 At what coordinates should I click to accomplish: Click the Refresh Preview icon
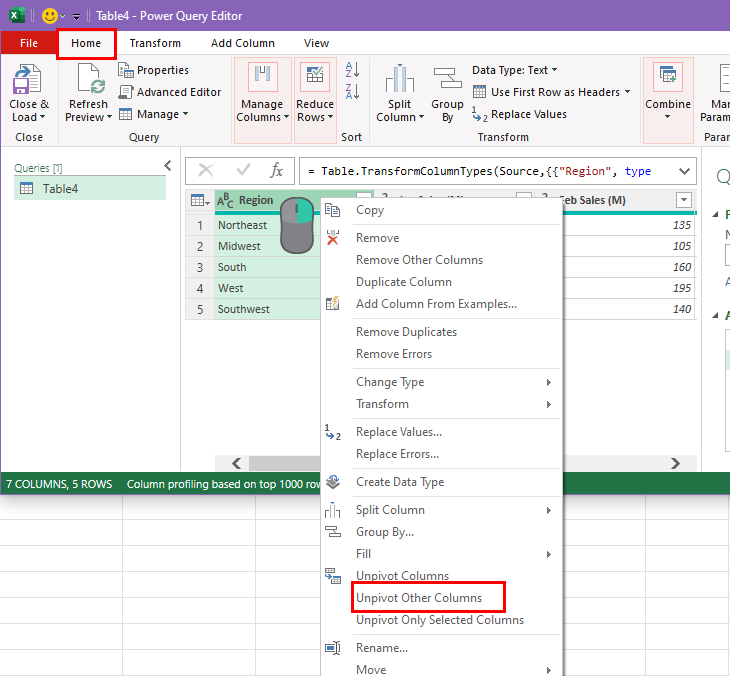click(x=91, y=79)
